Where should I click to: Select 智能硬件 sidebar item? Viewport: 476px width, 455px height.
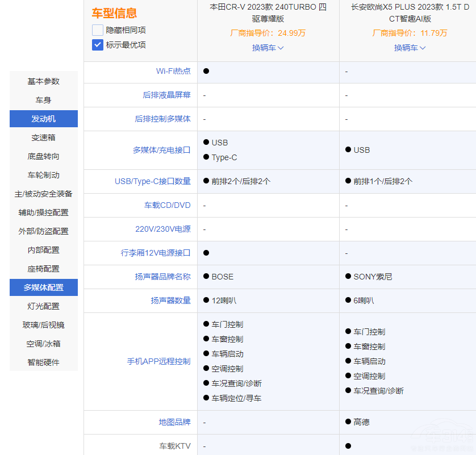pos(43,362)
